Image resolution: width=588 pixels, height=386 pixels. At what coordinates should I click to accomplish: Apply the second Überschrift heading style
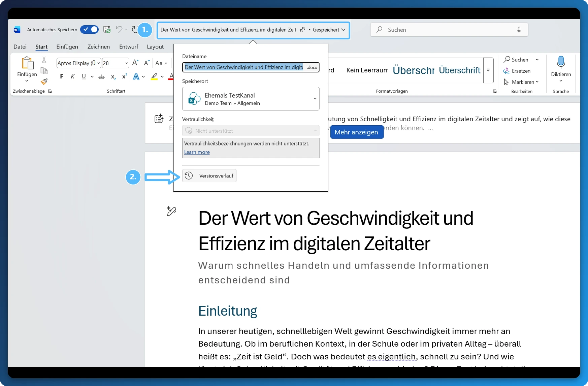pos(460,70)
